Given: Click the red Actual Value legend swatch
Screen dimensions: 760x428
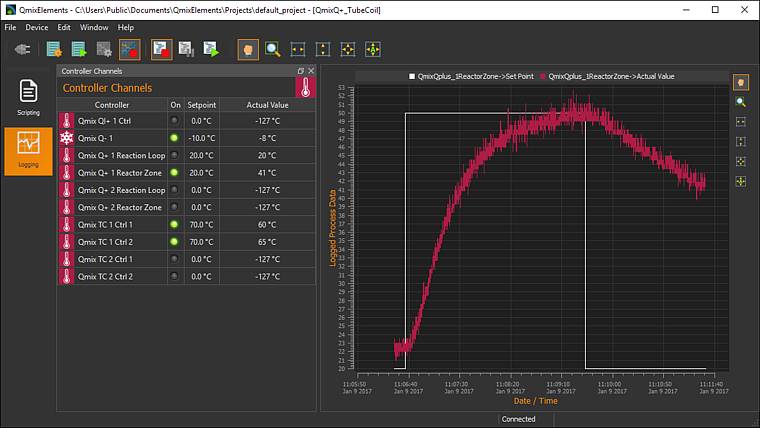Looking at the screenshot, I should click(x=543, y=76).
